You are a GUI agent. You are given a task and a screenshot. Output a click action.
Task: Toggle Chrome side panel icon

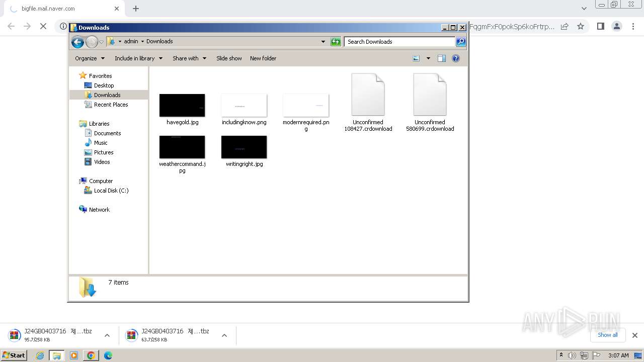click(x=600, y=26)
